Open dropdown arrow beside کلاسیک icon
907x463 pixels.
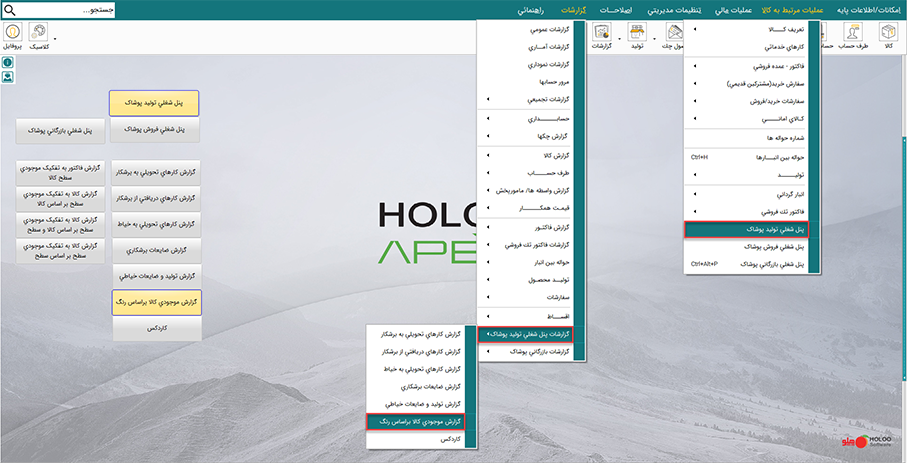tap(55, 39)
